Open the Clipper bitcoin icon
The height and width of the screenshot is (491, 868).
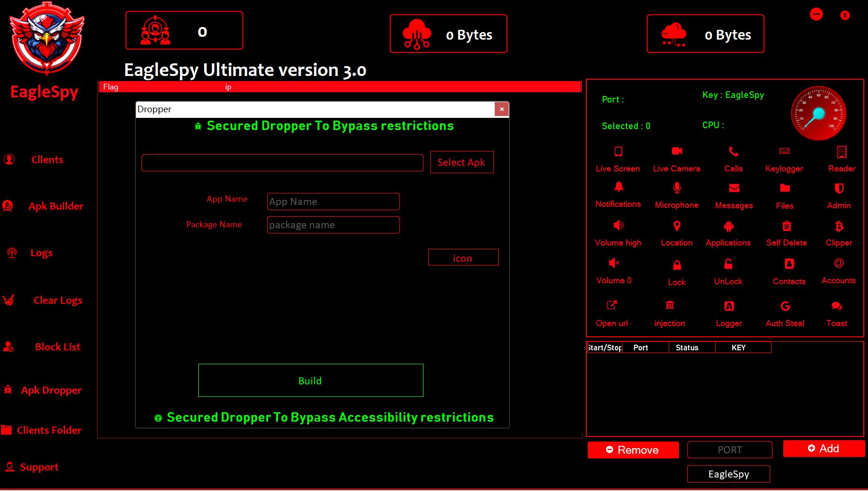839,226
